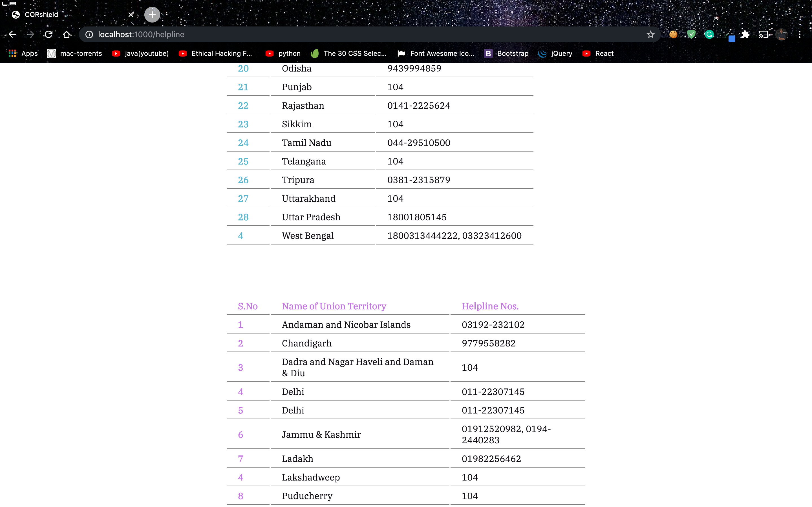The image size is (812, 507).
Task: Click the cast media icon
Action: pos(763,35)
